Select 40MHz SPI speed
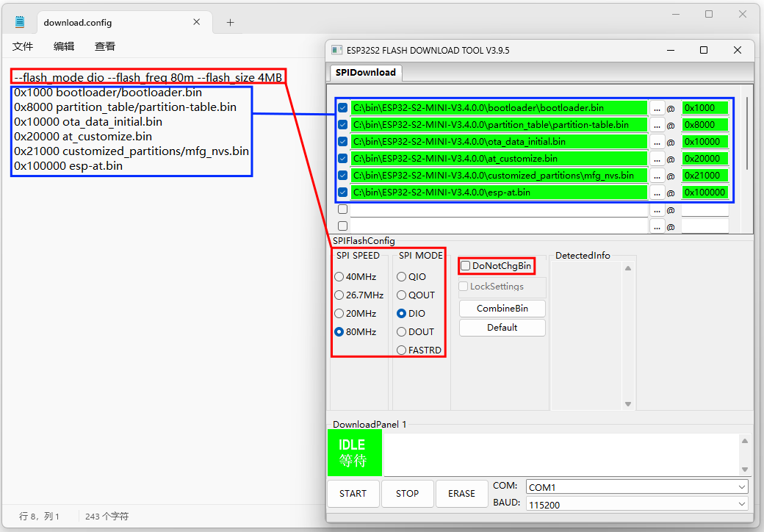This screenshot has height=532, width=764. (339, 277)
